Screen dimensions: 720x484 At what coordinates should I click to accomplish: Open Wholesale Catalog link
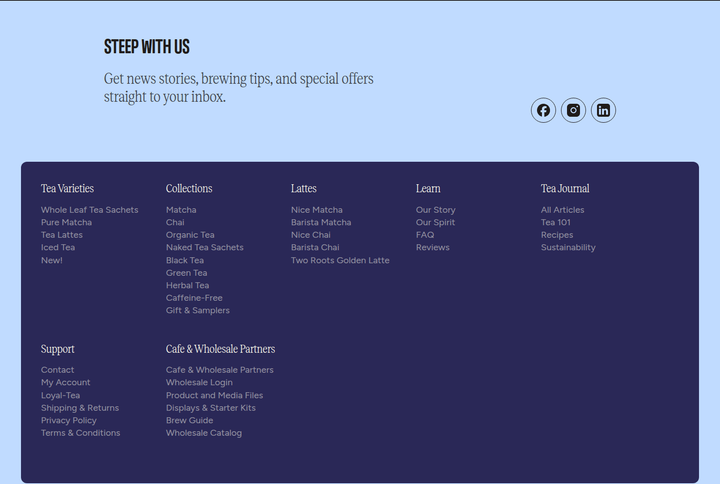point(204,433)
